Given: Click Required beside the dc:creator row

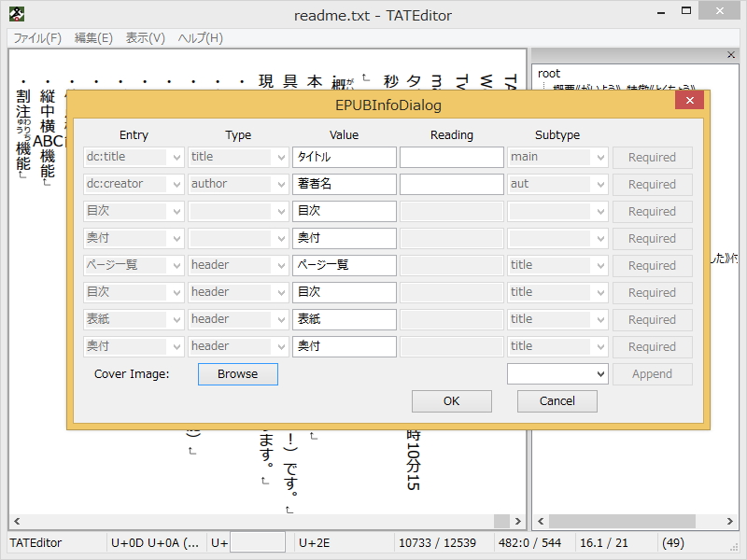Looking at the screenshot, I should point(652,184).
